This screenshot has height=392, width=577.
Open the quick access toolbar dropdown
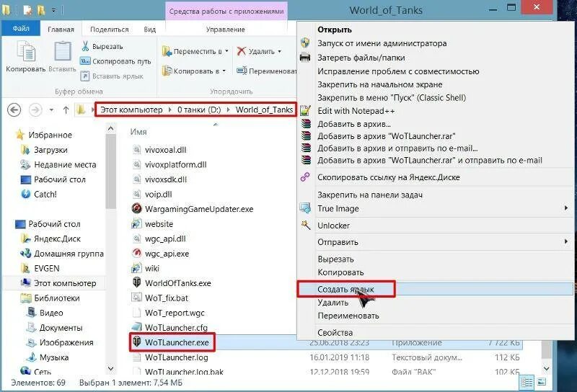[53, 10]
